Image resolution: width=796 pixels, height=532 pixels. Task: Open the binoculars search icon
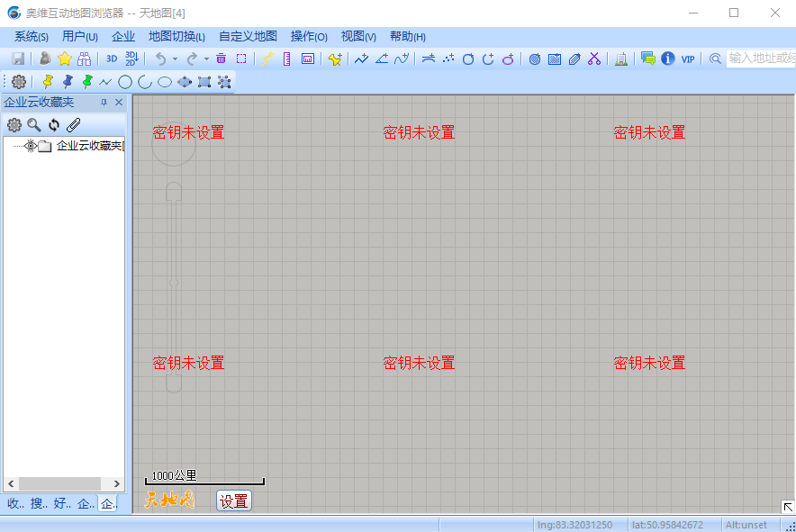point(85,59)
